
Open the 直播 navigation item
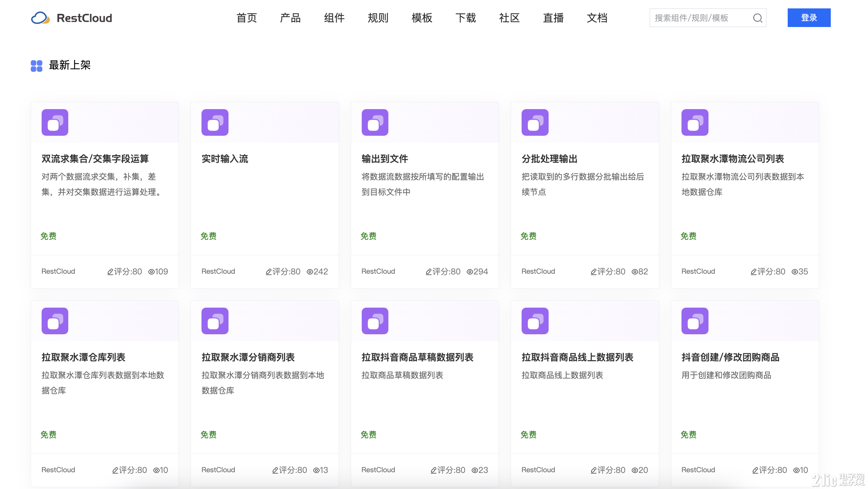tap(553, 18)
